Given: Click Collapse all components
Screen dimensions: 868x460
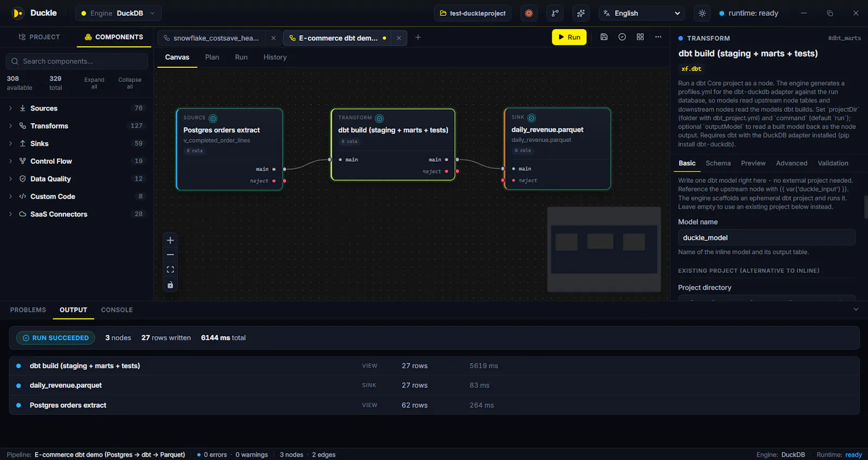Looking at the screenshot, I should [x=130, y=83].
